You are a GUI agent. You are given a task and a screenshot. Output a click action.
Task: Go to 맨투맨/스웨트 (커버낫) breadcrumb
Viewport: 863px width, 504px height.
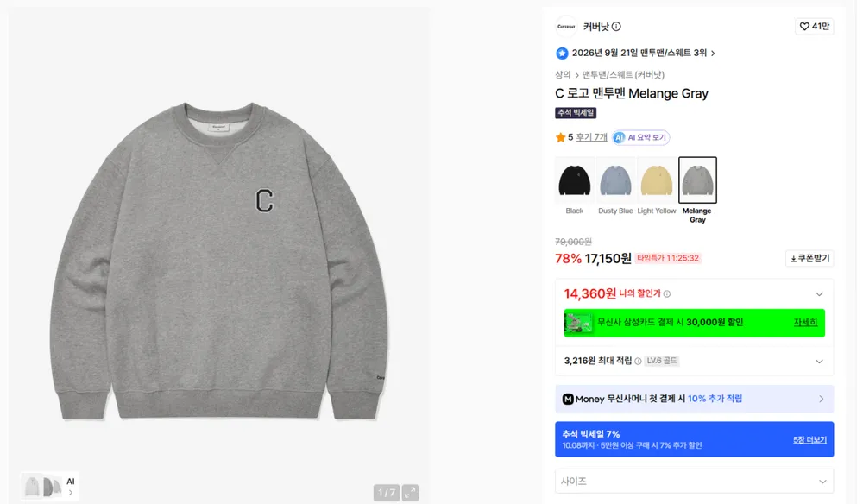623,75
